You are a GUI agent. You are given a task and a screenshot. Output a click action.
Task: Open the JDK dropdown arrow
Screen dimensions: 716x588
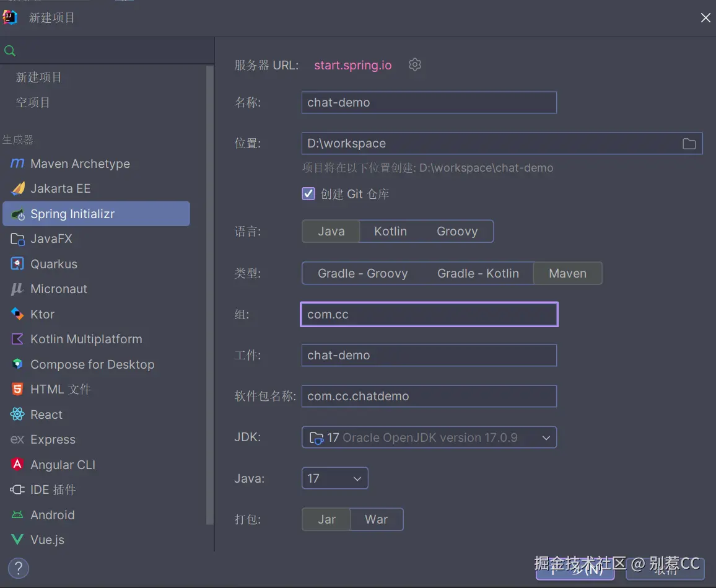pyautogui.click(x=546, y=437)
